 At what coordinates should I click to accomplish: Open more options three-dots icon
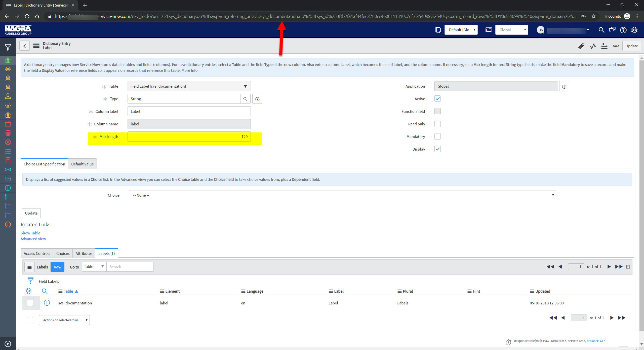(616, 46)
